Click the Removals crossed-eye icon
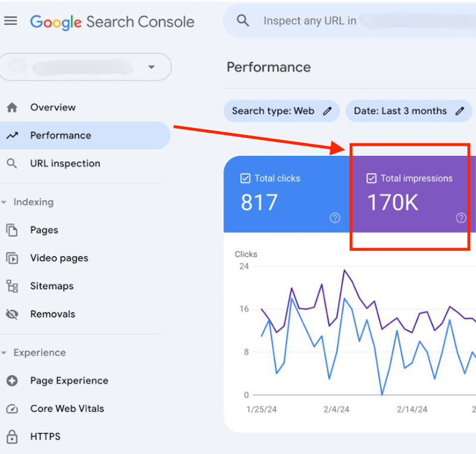 pos(13,314)
